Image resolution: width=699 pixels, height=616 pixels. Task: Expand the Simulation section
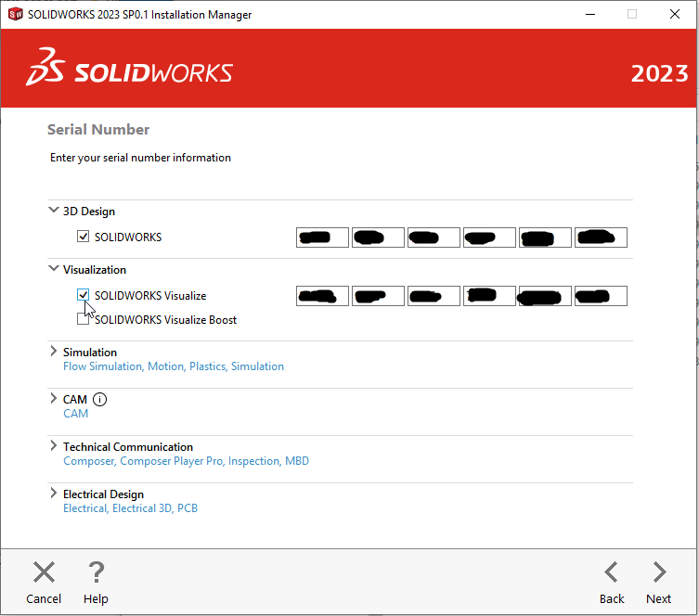click(53, 352)
